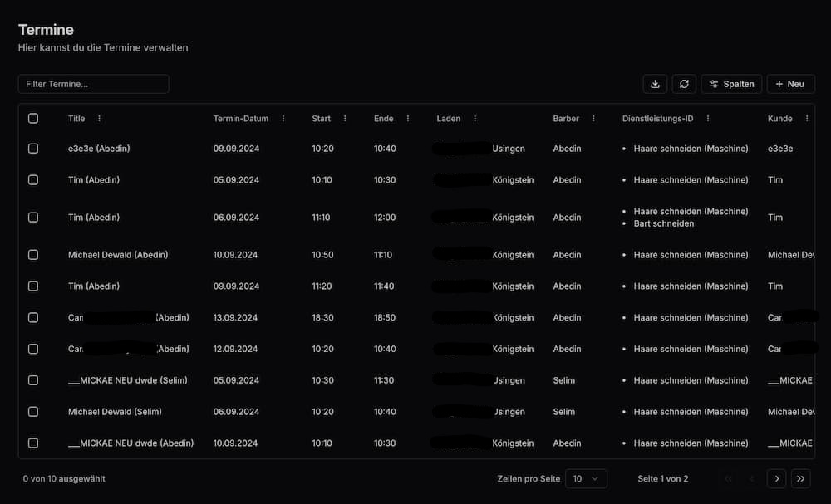This screenshot has width=831, height=504.
Task: Click the Michael Dewald (Abedin) appointment title
Action: click(x=118, y=255)
